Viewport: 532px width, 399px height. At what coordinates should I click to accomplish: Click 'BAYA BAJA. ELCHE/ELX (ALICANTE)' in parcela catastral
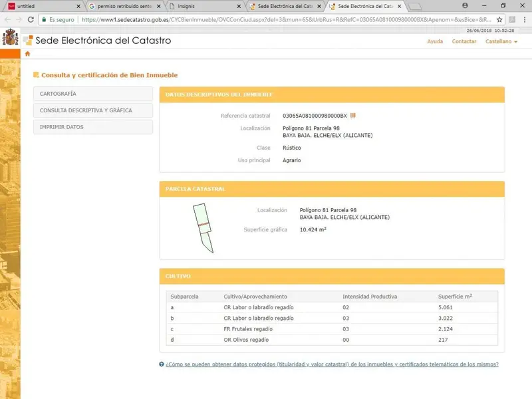[x=344, y=217]
